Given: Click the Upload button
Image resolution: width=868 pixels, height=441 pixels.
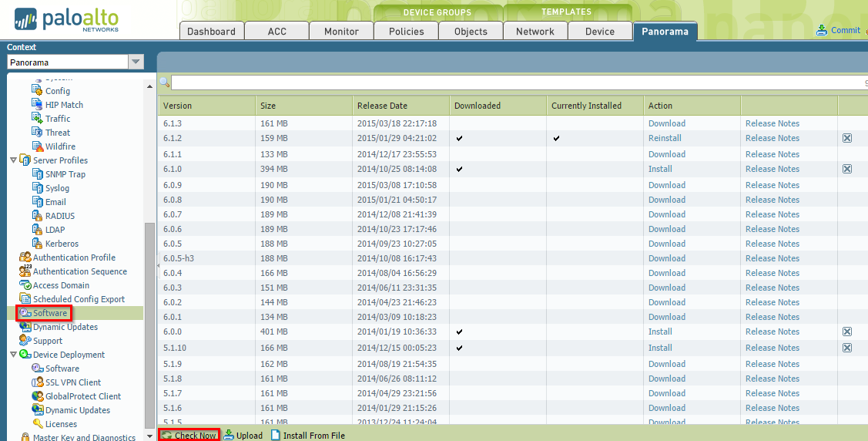Looking at the screenshot, I should coord(243,436).
